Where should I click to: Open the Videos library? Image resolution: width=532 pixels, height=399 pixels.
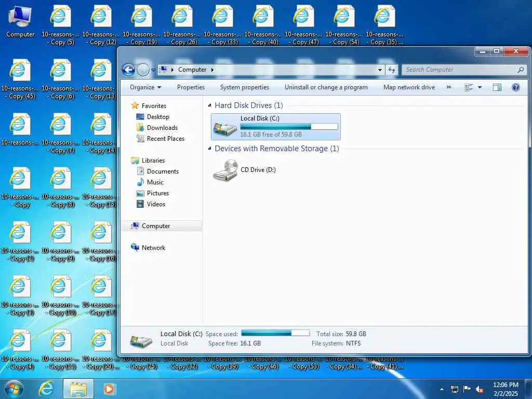tap(151, 204)
